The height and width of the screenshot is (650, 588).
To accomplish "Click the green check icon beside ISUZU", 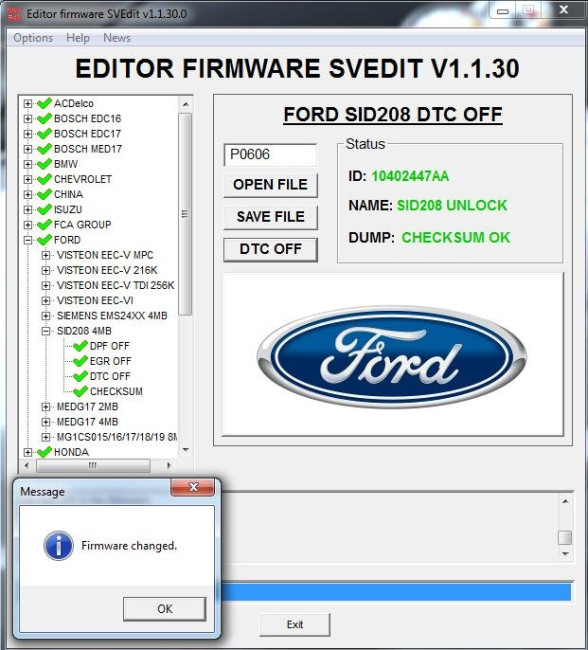I will coord(44,209).
